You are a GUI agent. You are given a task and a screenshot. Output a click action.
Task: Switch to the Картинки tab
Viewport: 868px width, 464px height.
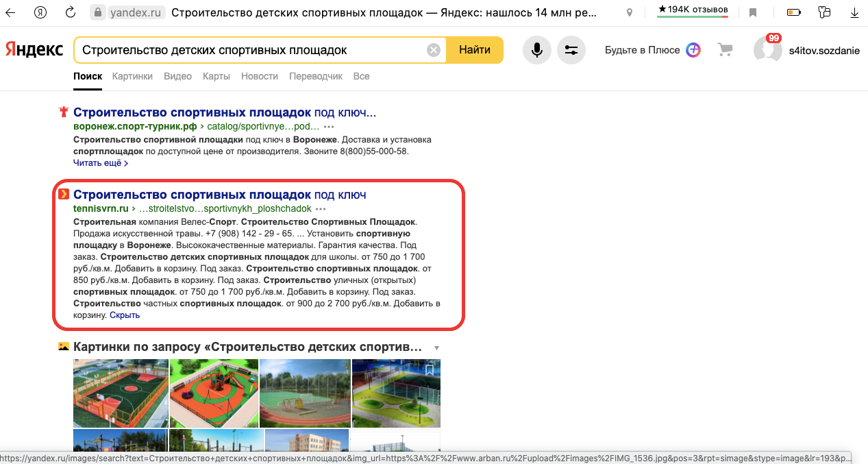(x=132, y=76)
